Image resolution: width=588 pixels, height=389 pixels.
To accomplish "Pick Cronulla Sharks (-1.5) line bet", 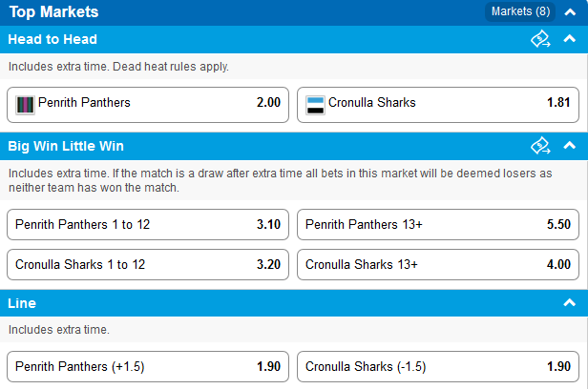I will click(438, 367).
